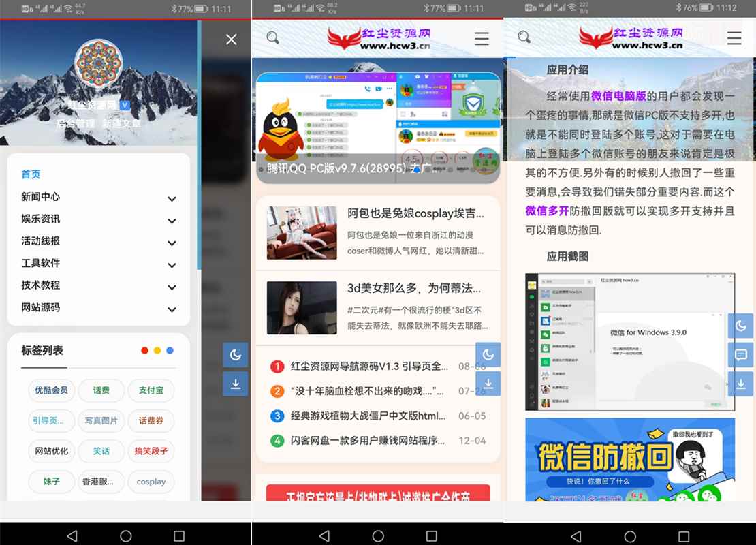Select the 写真图片 tag
Viewport: 756px width, 545px height.
[x=101, y=420]
